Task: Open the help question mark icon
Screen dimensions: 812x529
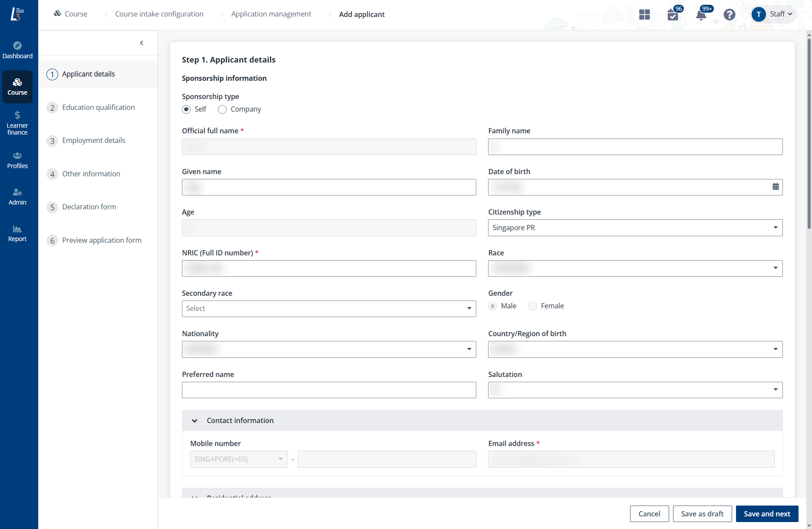Action: point(729,14)
